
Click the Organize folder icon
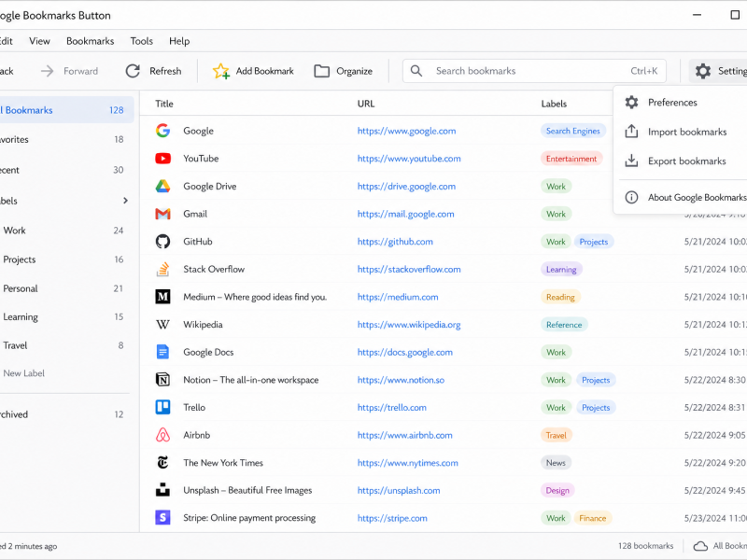321,71
